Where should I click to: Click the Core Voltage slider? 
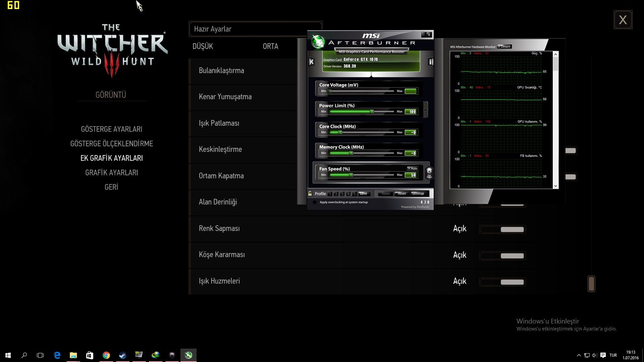[362, 91]
